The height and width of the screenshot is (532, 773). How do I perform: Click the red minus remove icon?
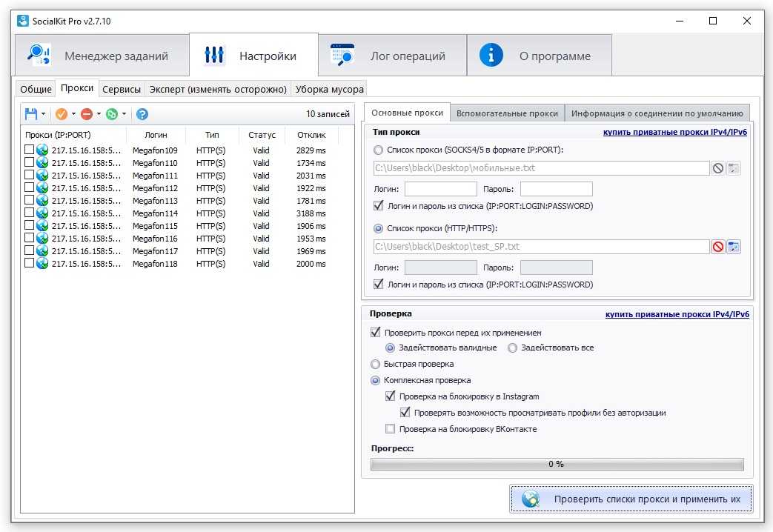coord(86,114)
